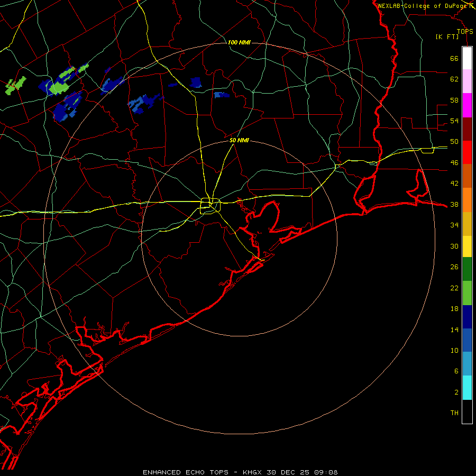The width and height of the screenshot is (476, 476).
Task: Click the light pink 62 kft legend swatch
Action: click(467, 81)
